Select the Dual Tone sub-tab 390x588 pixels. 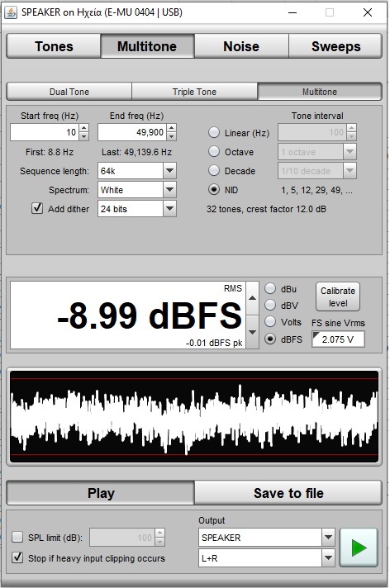click(x=69, y=92)
